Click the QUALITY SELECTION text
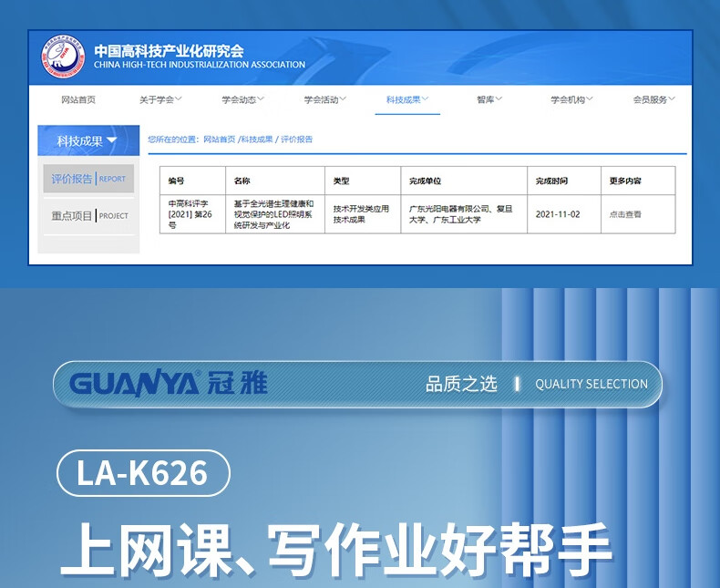 click(x=591, y=384)
